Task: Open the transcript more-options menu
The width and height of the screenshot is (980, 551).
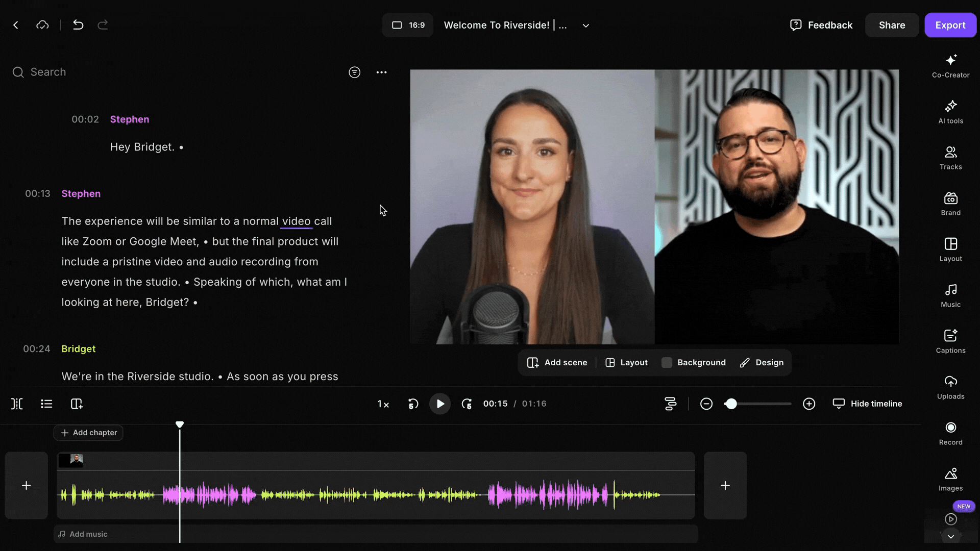Action: click(381, 72)
